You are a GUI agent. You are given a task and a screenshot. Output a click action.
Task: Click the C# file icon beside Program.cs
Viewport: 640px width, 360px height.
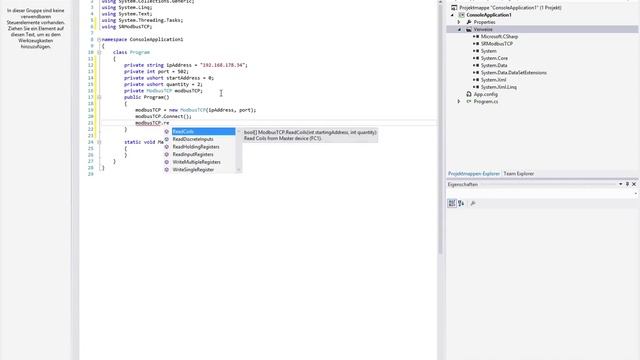[x=469, y=102]
